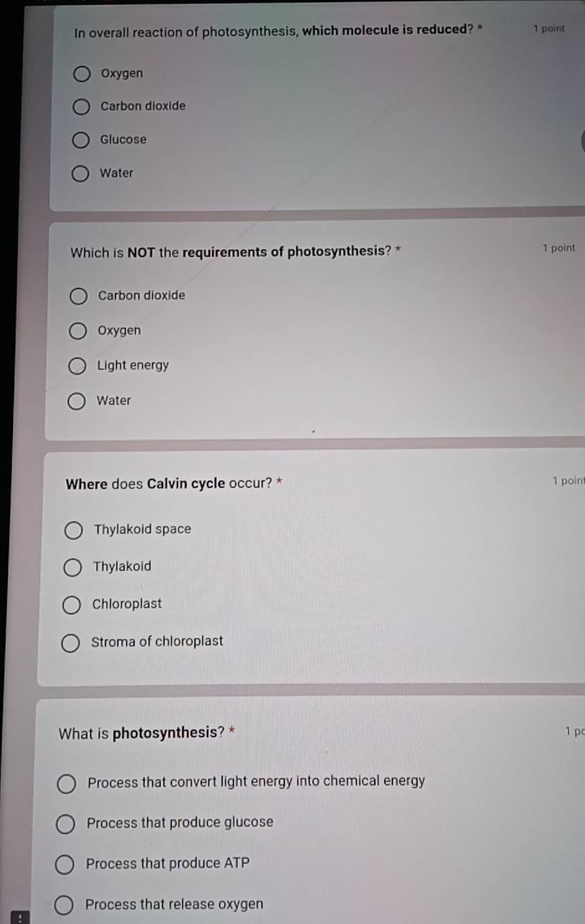Choose Carbon dioxide as the reduced molecule

click(81, 107)
